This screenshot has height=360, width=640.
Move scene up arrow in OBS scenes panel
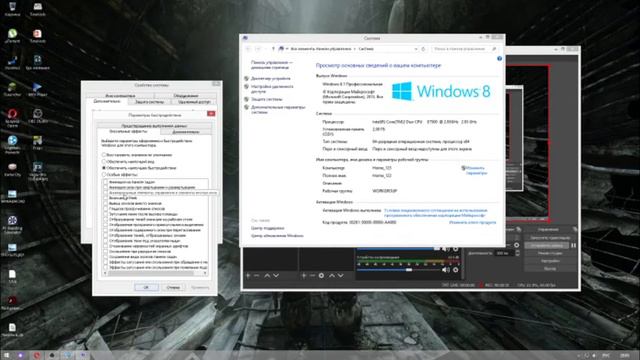(x=267, y=276)
